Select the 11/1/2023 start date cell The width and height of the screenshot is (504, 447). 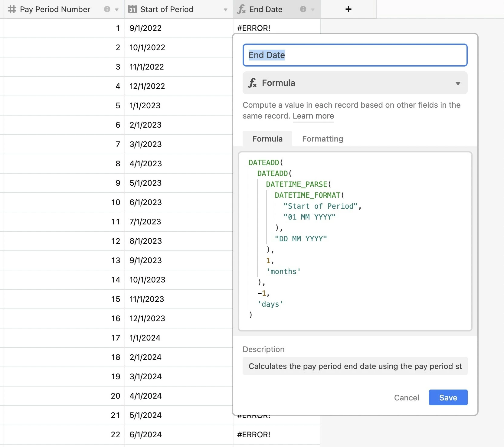tap(179, 299)
